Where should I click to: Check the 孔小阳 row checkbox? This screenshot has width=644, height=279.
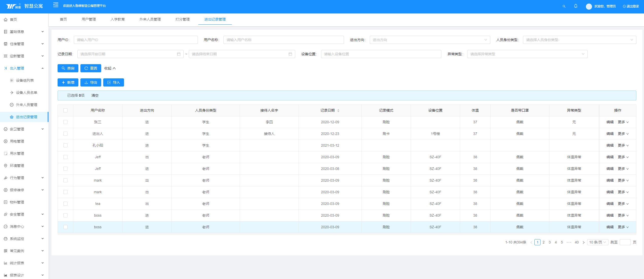coord(65,145)
